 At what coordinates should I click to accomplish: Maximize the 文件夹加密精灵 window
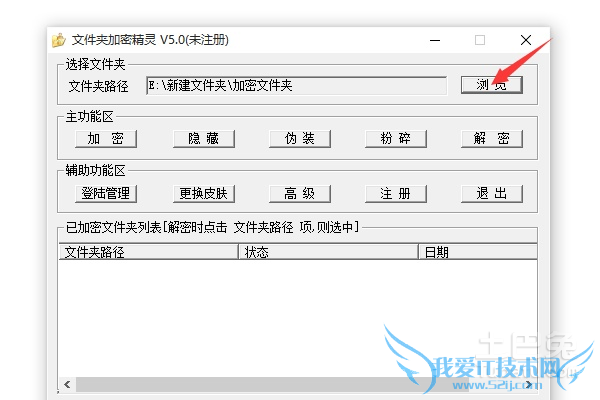480,40
